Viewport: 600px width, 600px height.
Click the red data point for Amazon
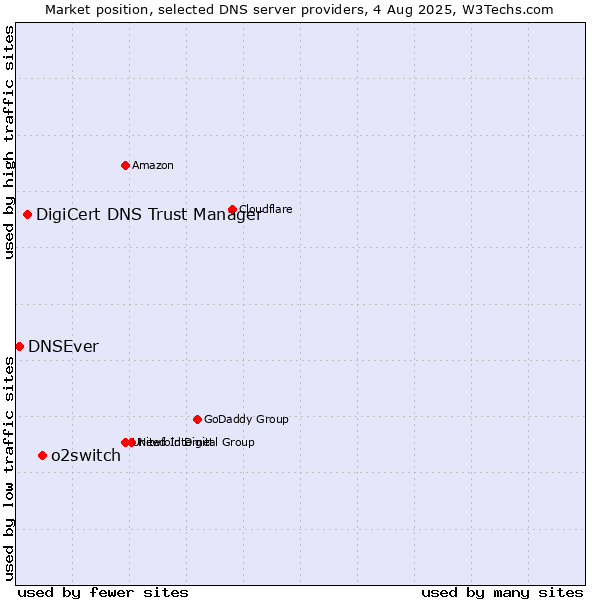point(125,165)
